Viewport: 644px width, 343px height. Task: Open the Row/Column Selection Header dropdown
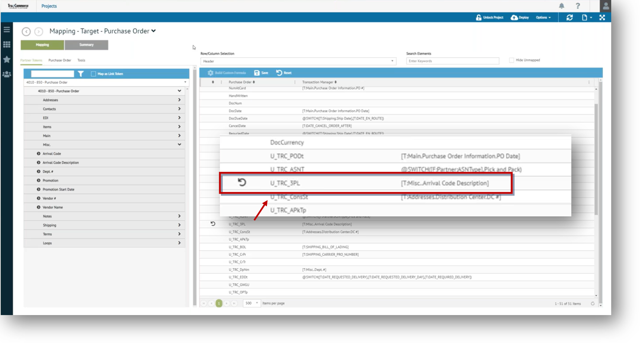pos(298,61)
